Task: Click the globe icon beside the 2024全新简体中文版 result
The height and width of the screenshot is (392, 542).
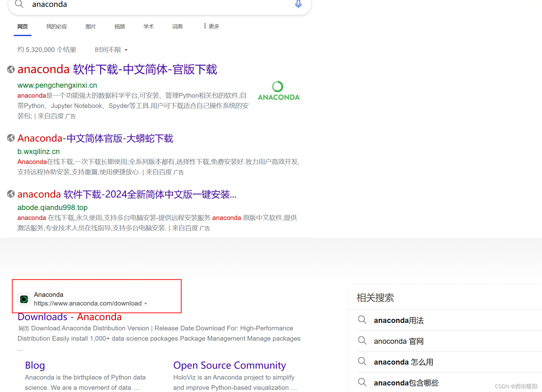Action: click(x=11, y=194)
